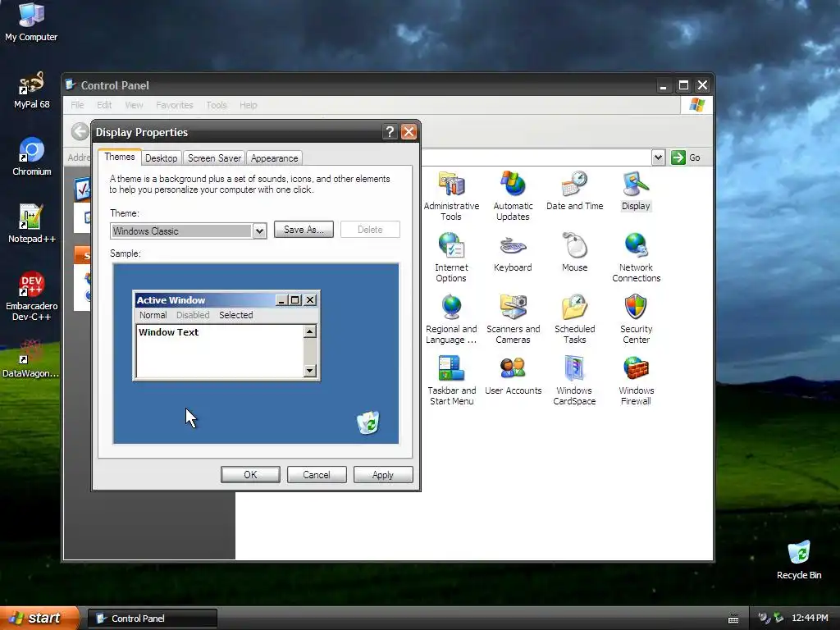Open the Keyboard applet
The image size is (840, 630).
[x=513, y=253]
